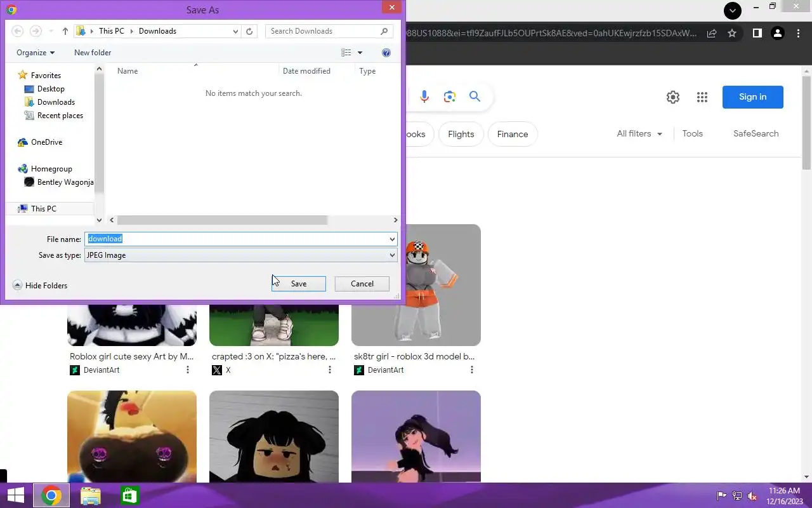This screenshot has height=508, width=812.
Task: Open File Explorer from taskbar
Action: coord(91,496)
